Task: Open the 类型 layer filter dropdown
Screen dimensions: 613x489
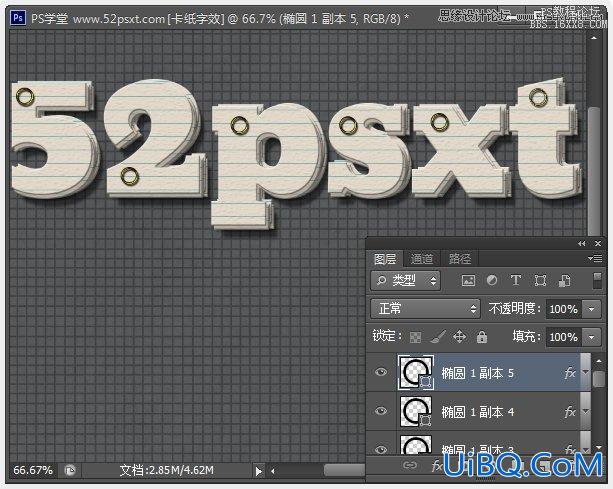Action: point(405,281)
